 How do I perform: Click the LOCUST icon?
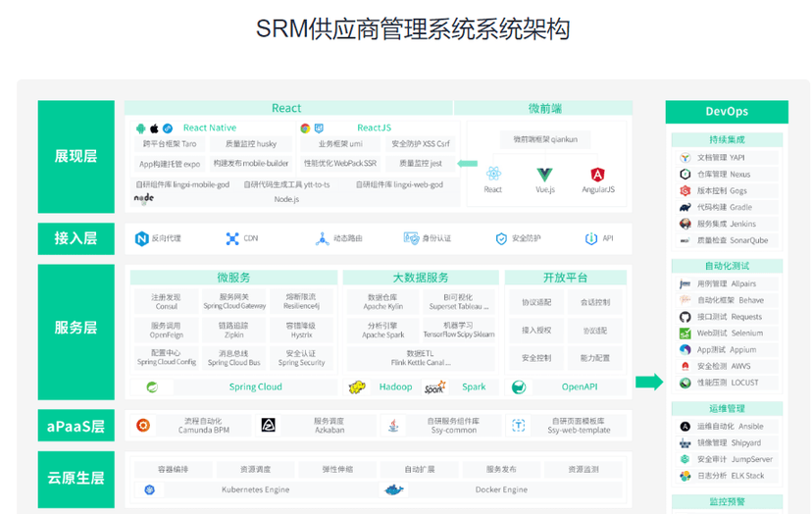point(685,383)
